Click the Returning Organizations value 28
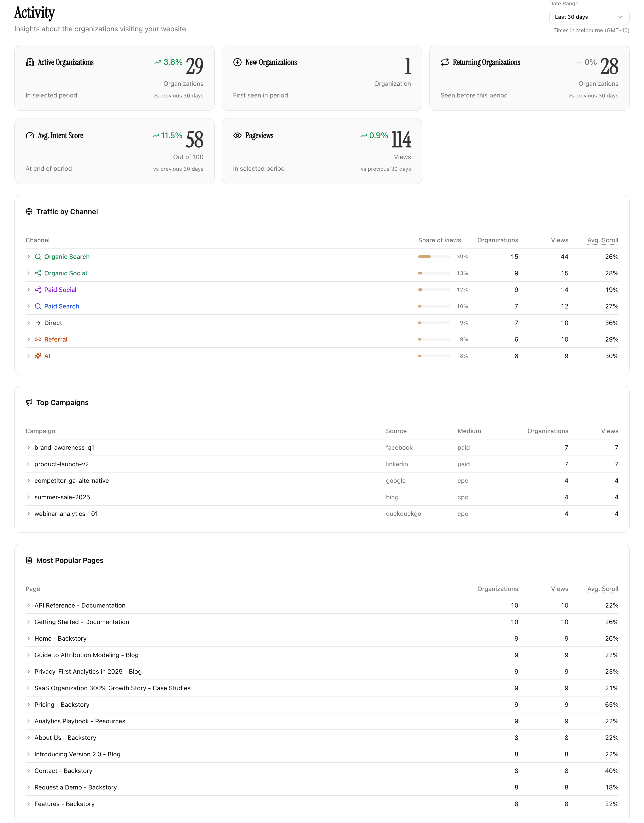 (x=609, y=66)
